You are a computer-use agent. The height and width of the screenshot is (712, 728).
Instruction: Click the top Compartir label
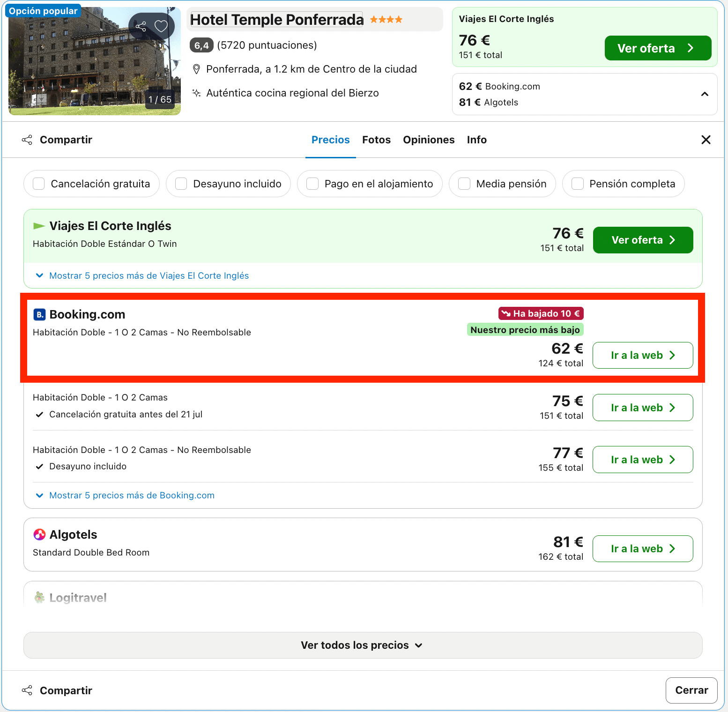(x=66, y=140)
